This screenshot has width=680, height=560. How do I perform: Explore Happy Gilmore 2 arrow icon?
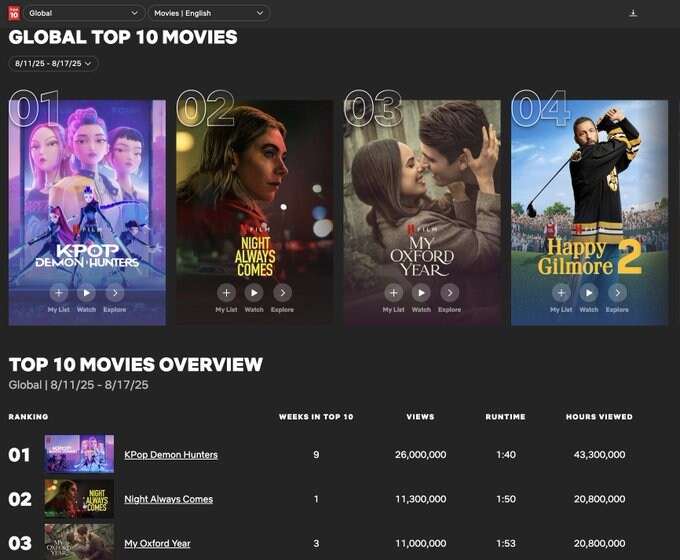tap(617, 293)
